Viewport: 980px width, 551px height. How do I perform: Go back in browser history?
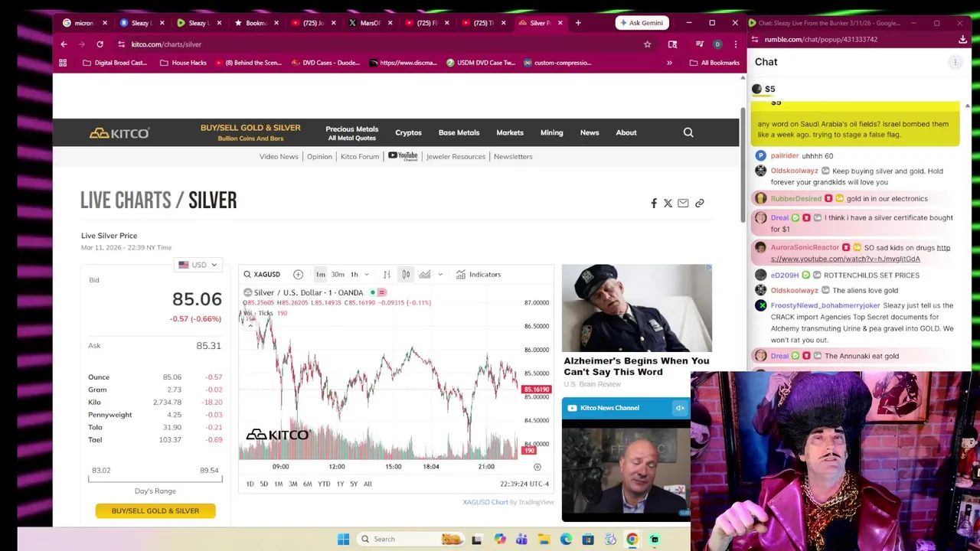64,44
